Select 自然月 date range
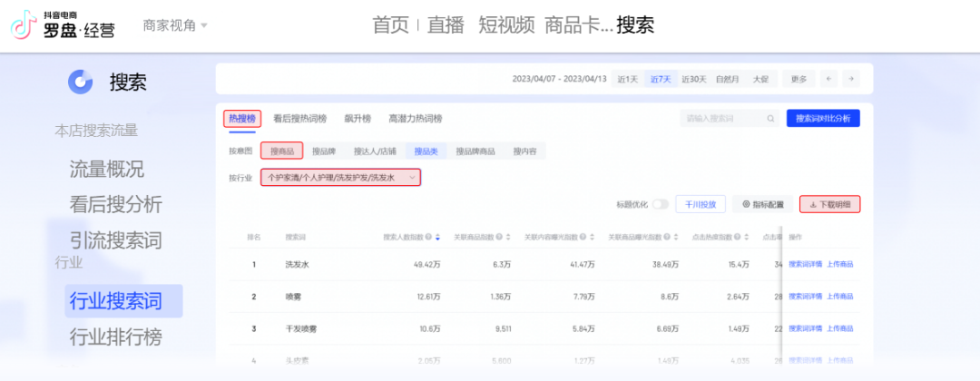980x381 pixels. [728, 79]
